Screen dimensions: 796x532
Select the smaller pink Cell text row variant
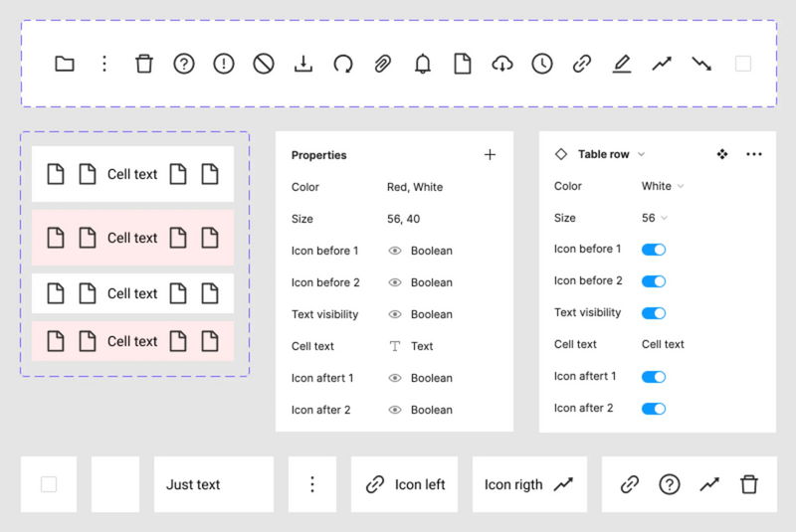pyautogui.click(x=133, y=341)
